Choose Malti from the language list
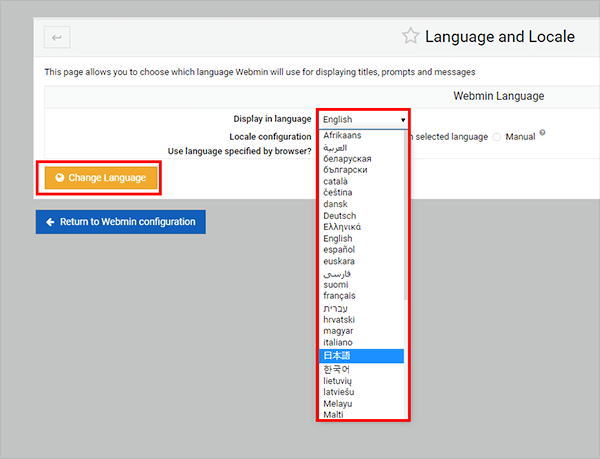The image size is (600, 459). [x=362, y=414]
